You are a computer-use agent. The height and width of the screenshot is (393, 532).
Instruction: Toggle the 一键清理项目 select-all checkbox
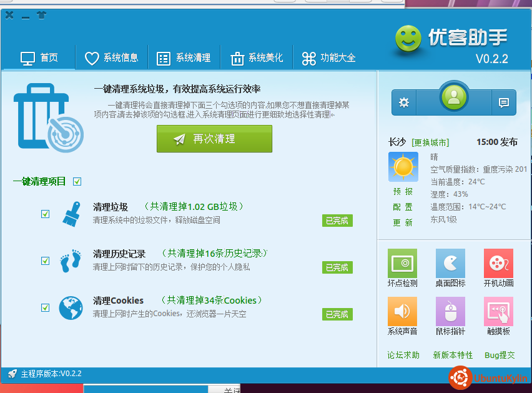[77, 182]
